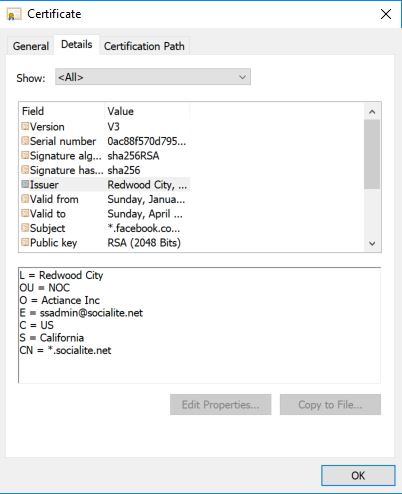Click the Version field icon

click(25, 126)
